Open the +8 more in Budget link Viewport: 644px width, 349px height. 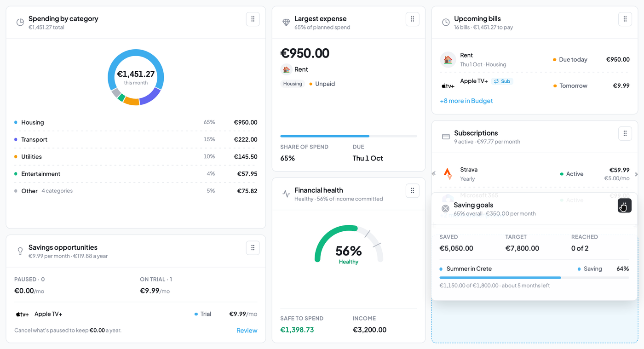point(466,101)
